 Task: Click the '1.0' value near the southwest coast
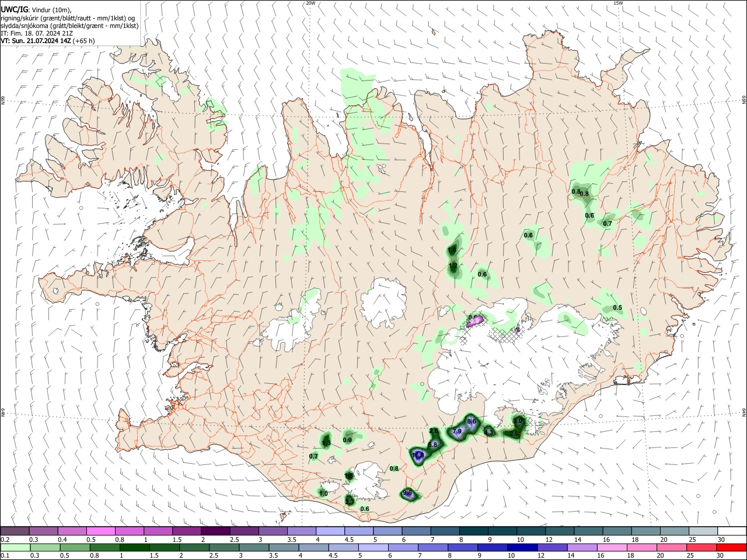pos(323,494)
